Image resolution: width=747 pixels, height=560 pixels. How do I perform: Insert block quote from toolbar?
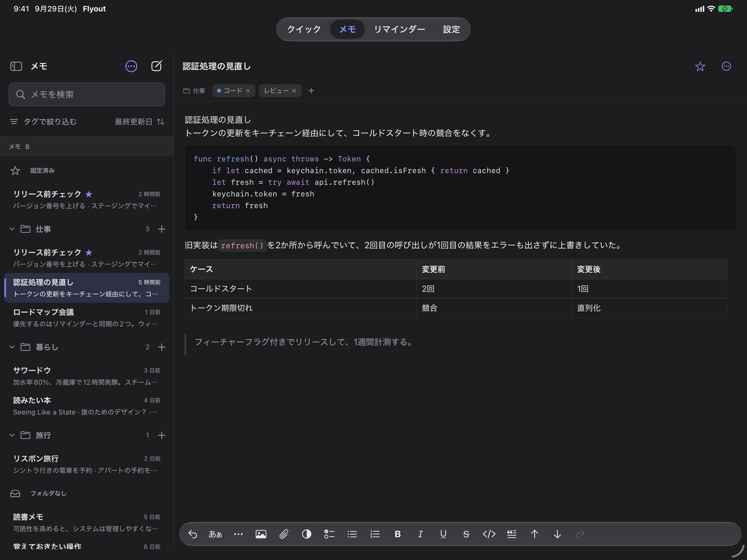click(512, 534)
